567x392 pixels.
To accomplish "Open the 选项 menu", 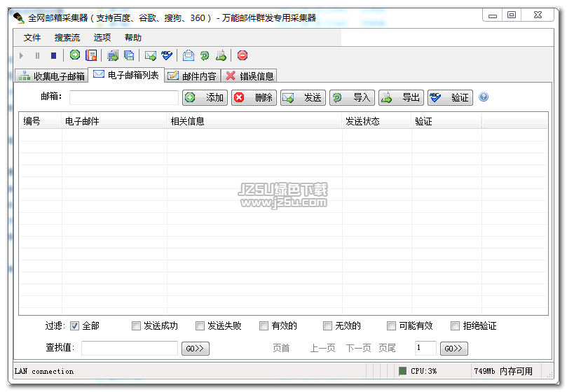I will click(x=102, y=38).
